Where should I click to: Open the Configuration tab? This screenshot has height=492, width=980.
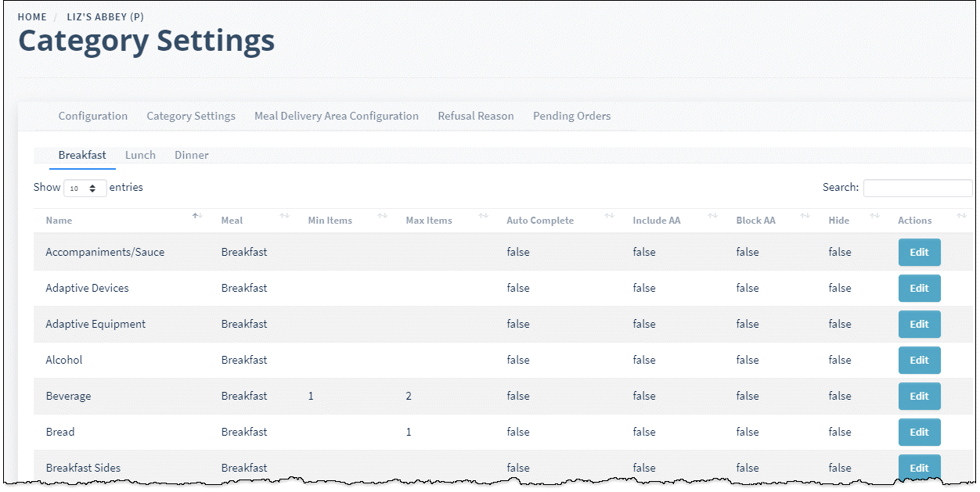(93, 116)
